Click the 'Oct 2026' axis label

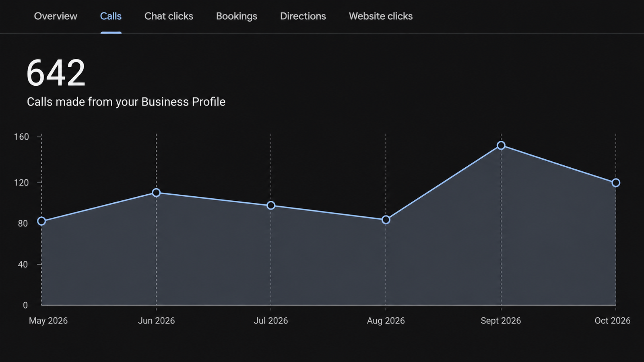coord(613,321)
